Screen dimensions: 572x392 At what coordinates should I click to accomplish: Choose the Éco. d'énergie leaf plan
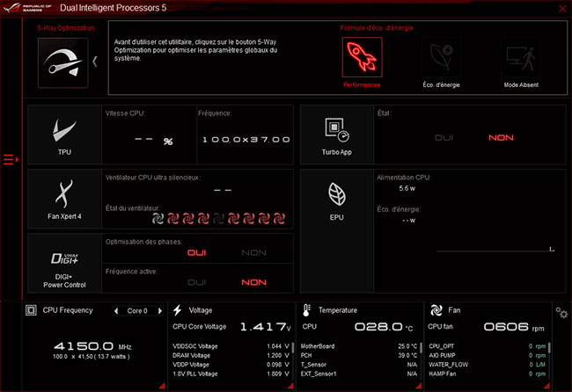tap(440, 59)
